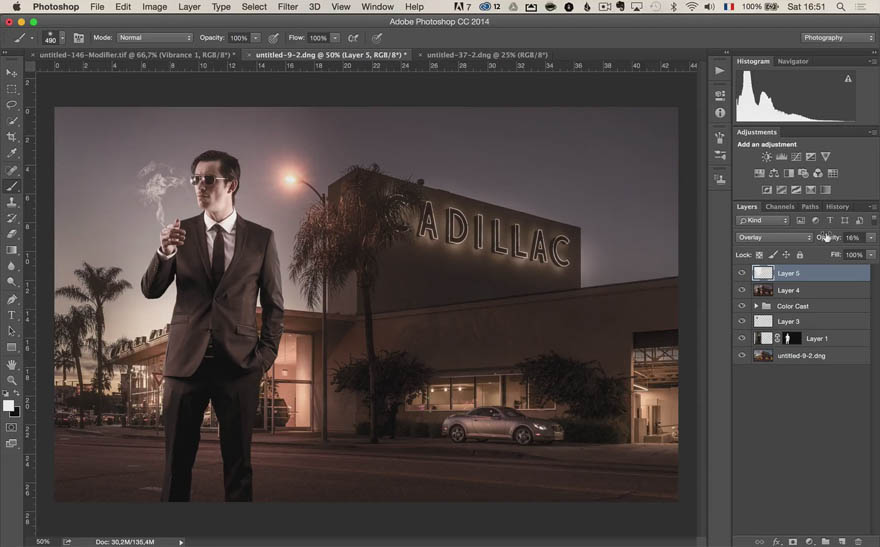Toggle Quick Mask mode
880x547 pixels.
(x=11, y=428)
